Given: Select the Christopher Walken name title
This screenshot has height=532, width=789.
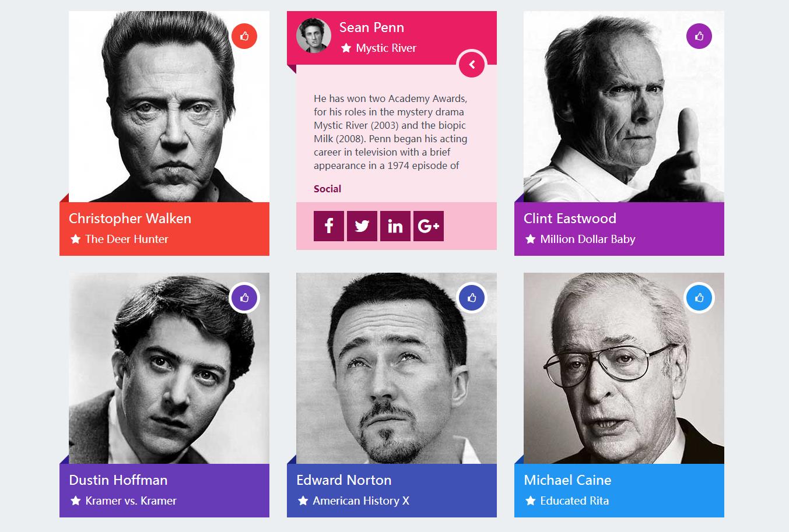Looking at the screenshot, I should [x=130, y=219].
